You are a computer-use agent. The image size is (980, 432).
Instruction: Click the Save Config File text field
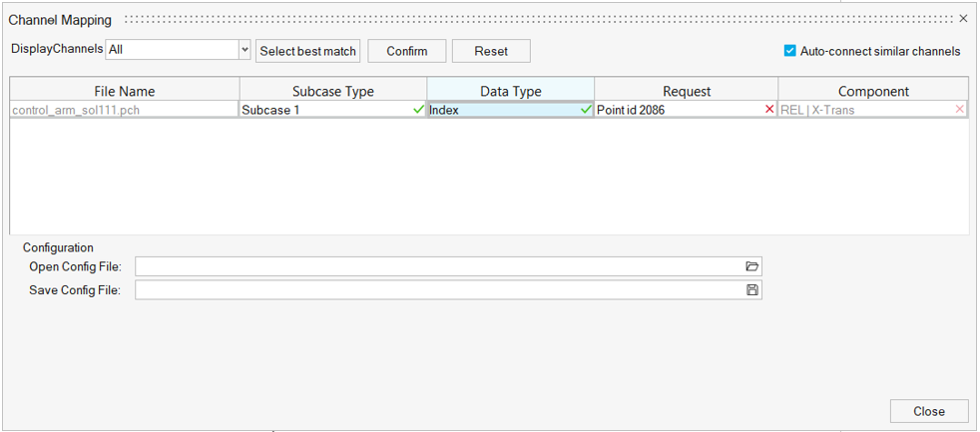pos(439,290)
